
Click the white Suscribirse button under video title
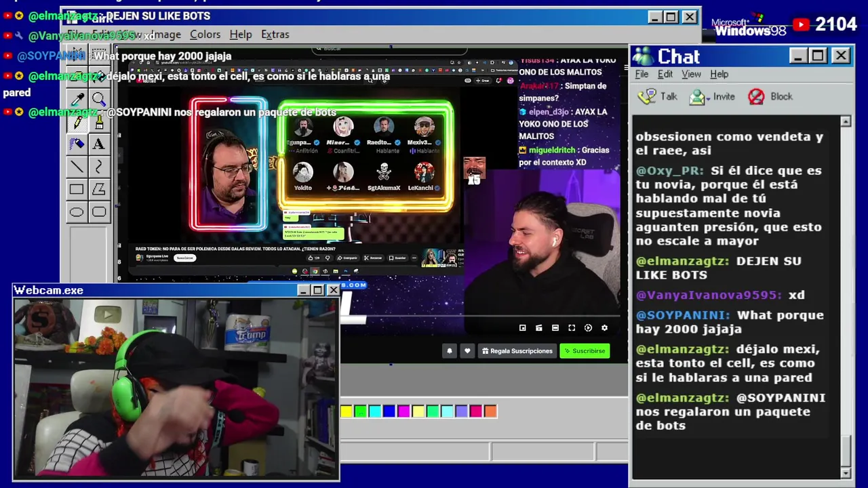[184, 258]
